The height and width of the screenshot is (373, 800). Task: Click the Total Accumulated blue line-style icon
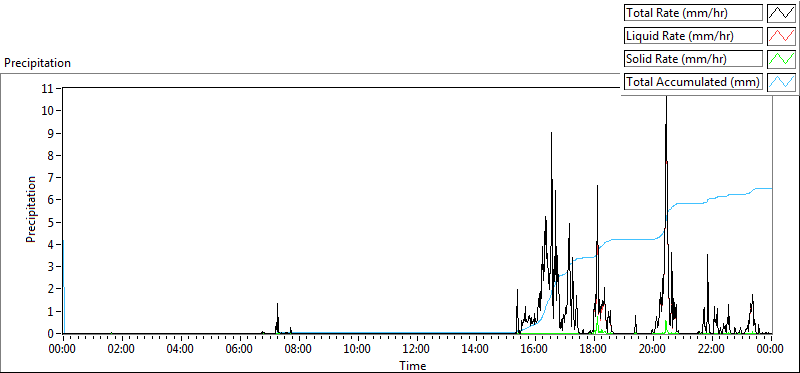pyautogui.click(x=781, y=81)
